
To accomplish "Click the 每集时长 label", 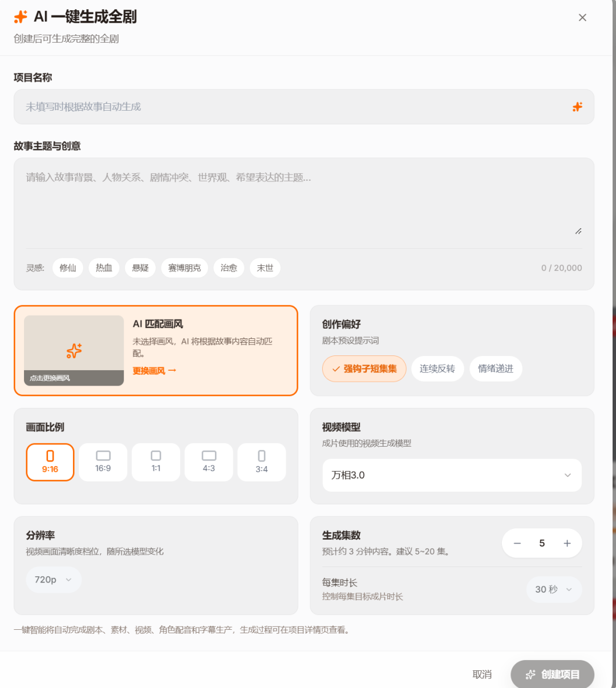I will (x=339, y=582).
